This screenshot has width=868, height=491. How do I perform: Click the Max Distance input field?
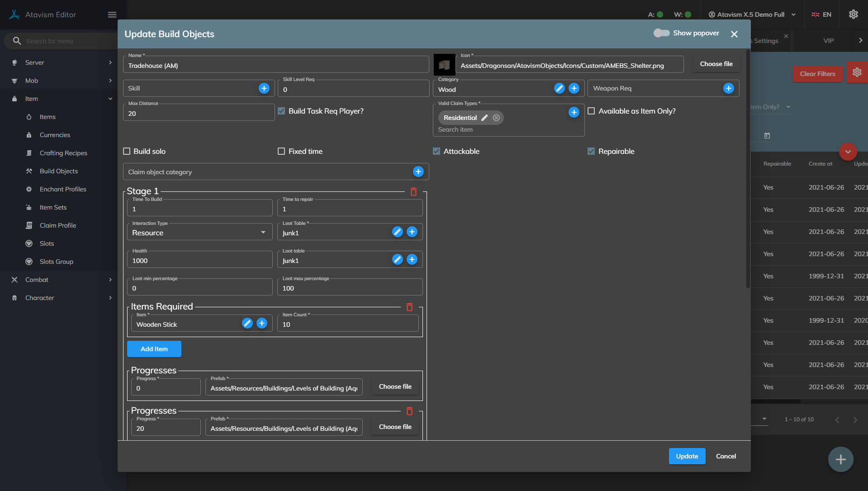click(199, 113)
